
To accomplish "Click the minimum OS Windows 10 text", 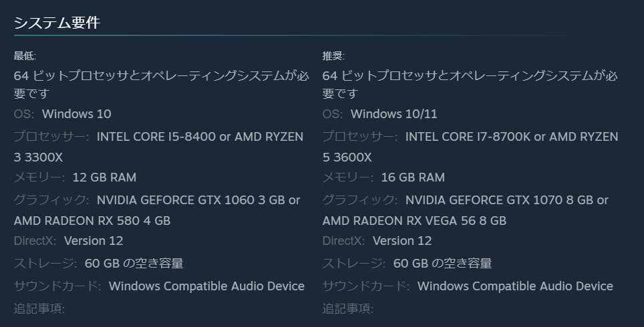I will (76, 114).
